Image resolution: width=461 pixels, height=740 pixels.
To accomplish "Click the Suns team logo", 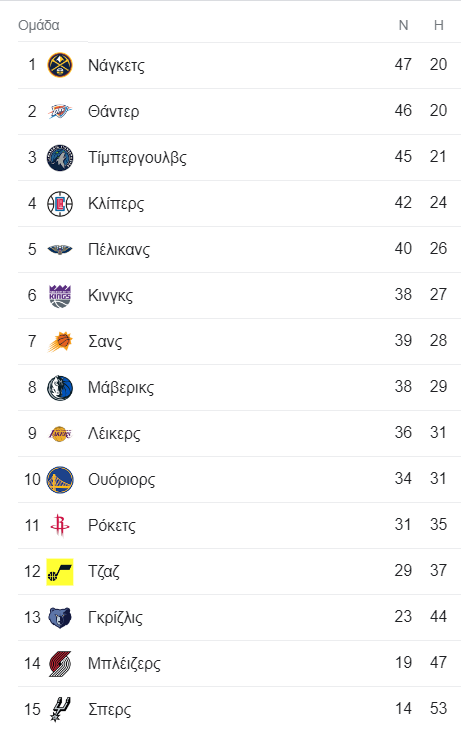I will 60,341.
